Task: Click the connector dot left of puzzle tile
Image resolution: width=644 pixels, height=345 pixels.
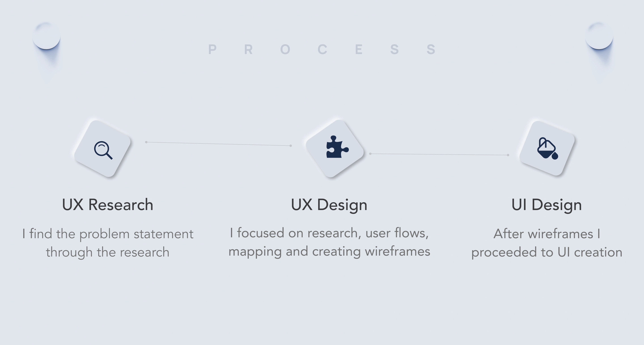Action: [x=290, y=146]
